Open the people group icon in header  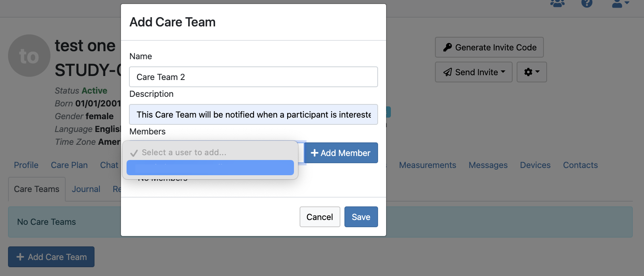557,3
